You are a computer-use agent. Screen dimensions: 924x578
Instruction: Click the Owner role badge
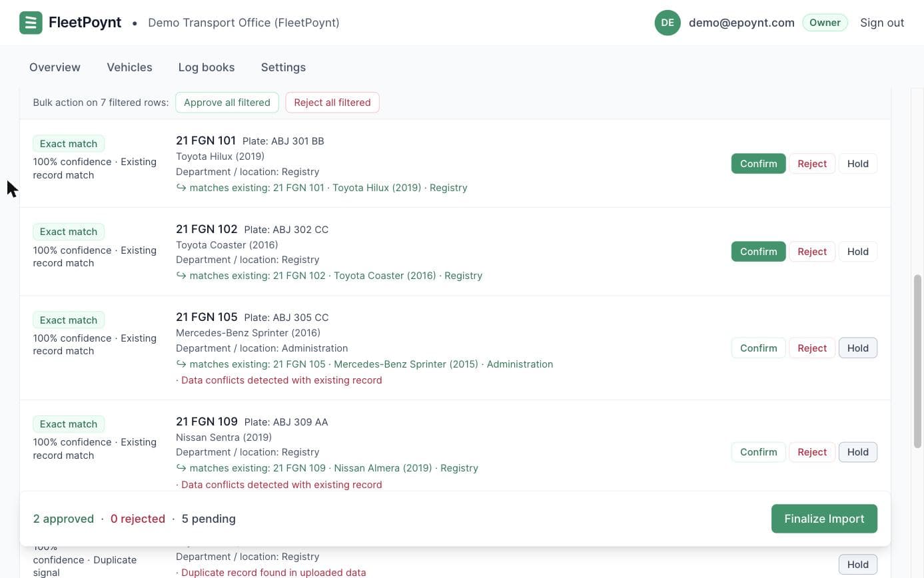pyautogui.click(x=825, y=23)
